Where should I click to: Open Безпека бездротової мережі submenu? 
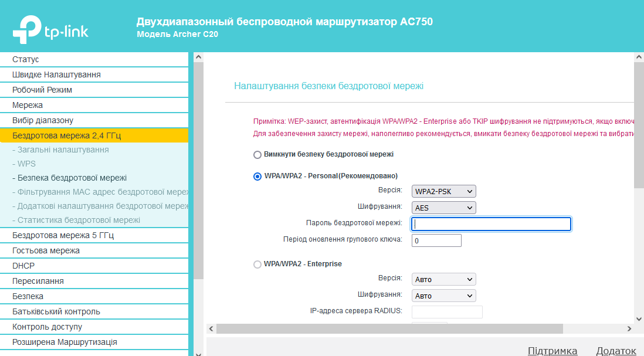[69, 178]
